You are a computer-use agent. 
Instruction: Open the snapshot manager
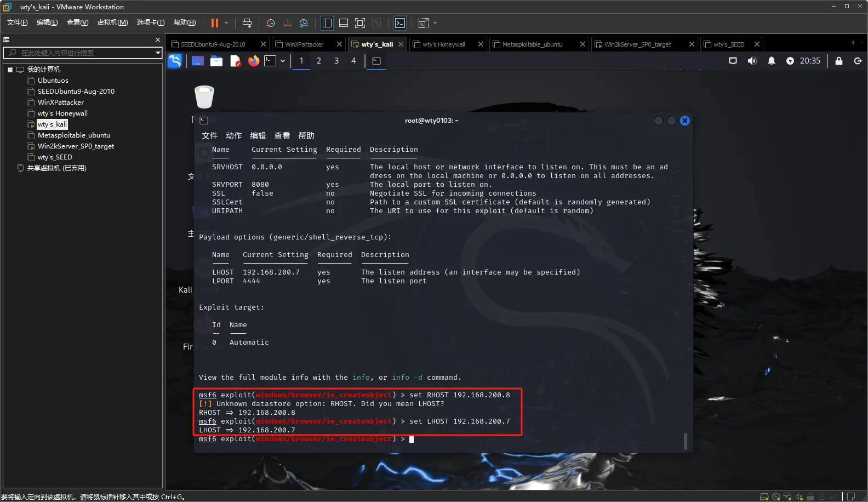point(304,23)
